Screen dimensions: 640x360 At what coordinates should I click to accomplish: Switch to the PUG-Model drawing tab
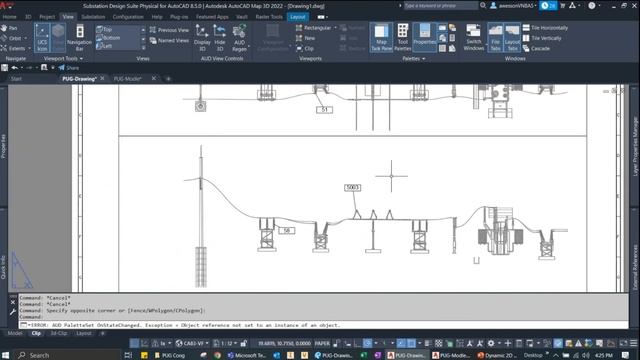pos(128,79)
